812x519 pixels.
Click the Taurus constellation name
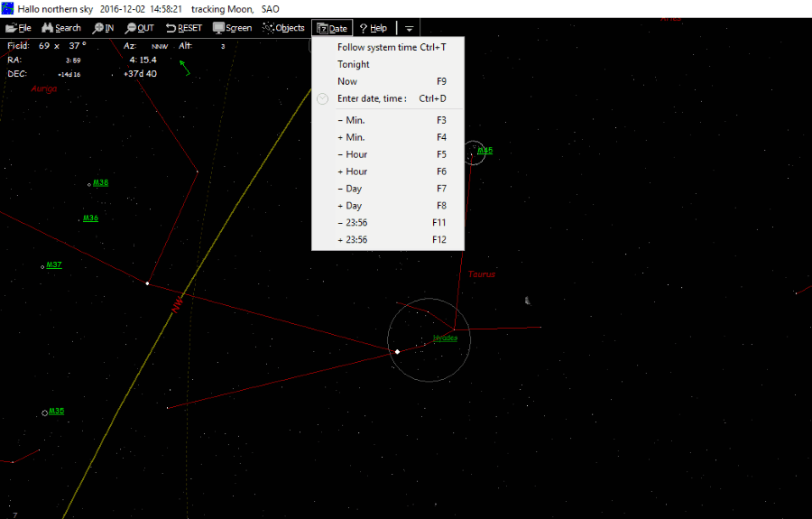[x=482, y=274]
